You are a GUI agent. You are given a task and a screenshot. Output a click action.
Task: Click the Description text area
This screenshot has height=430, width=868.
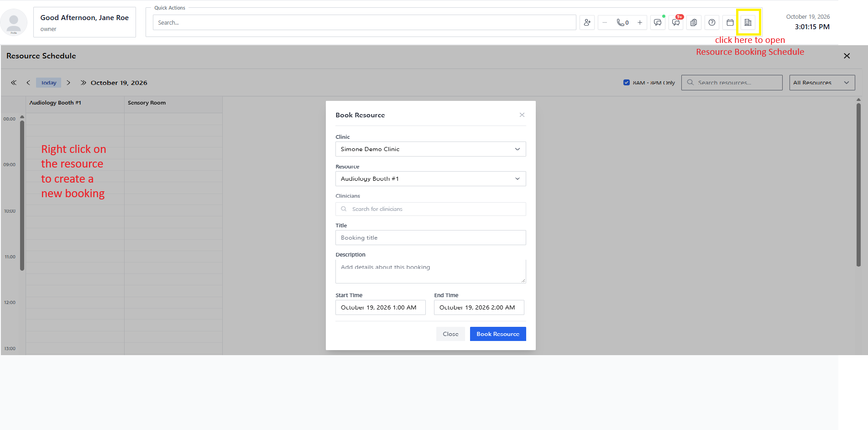tap(431, 272)
